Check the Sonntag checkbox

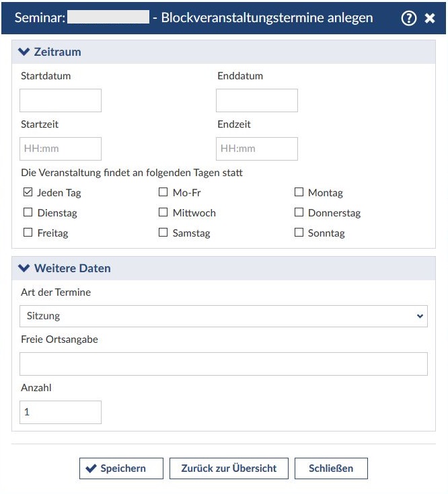pos(299,233)
